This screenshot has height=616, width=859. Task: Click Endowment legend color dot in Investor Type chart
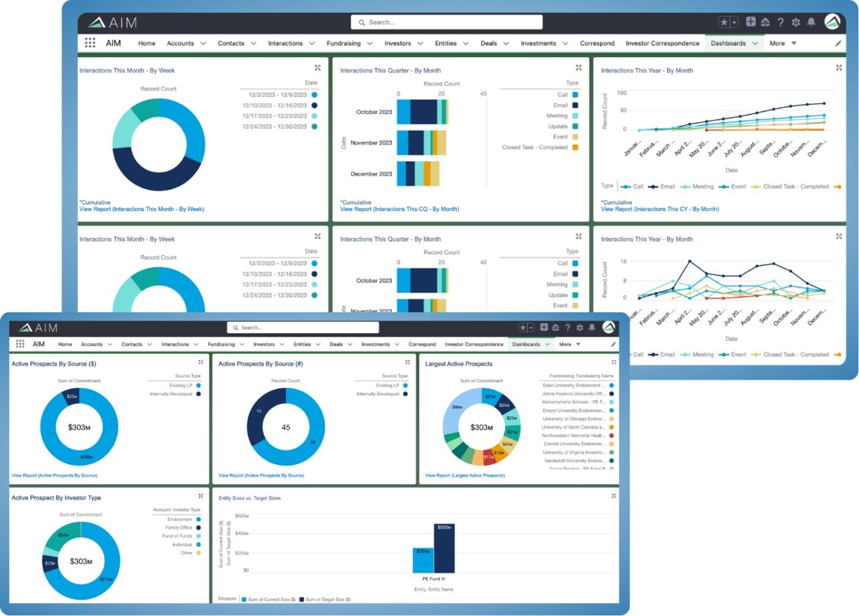click(x=198, y=520)
